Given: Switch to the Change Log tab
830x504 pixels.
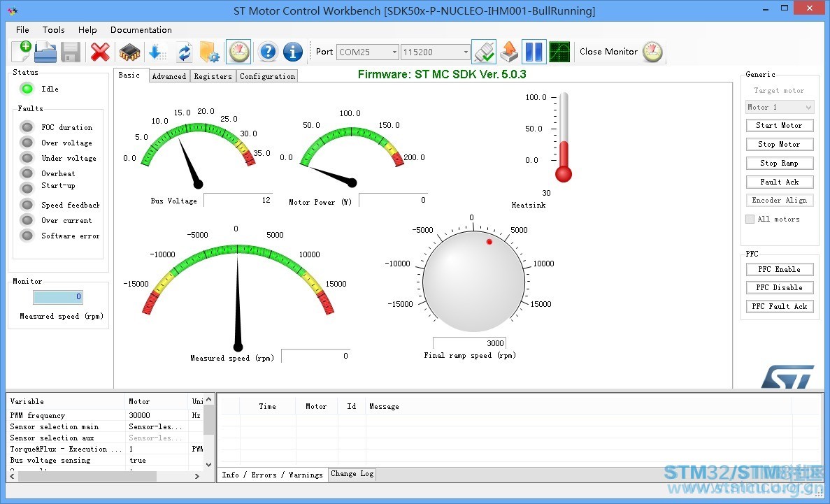Looking at the screenshot, I should pos(352,474).
